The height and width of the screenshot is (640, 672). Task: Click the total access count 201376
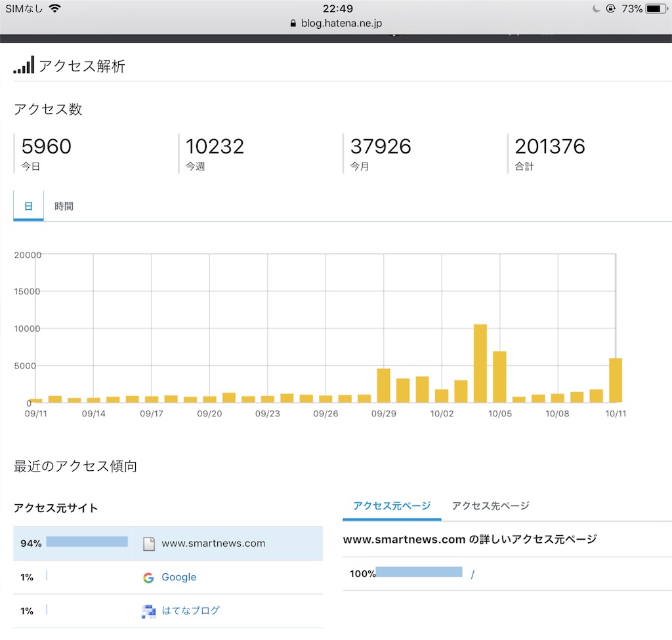[550, 146]
